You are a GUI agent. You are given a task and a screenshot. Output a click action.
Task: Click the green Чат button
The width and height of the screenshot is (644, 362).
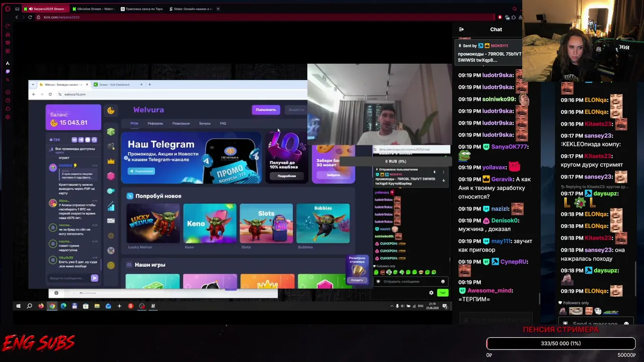[442, 293]
